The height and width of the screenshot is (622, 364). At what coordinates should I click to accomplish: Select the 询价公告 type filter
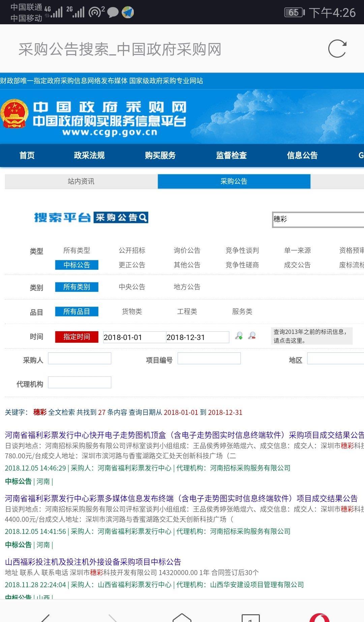[187, 250]
